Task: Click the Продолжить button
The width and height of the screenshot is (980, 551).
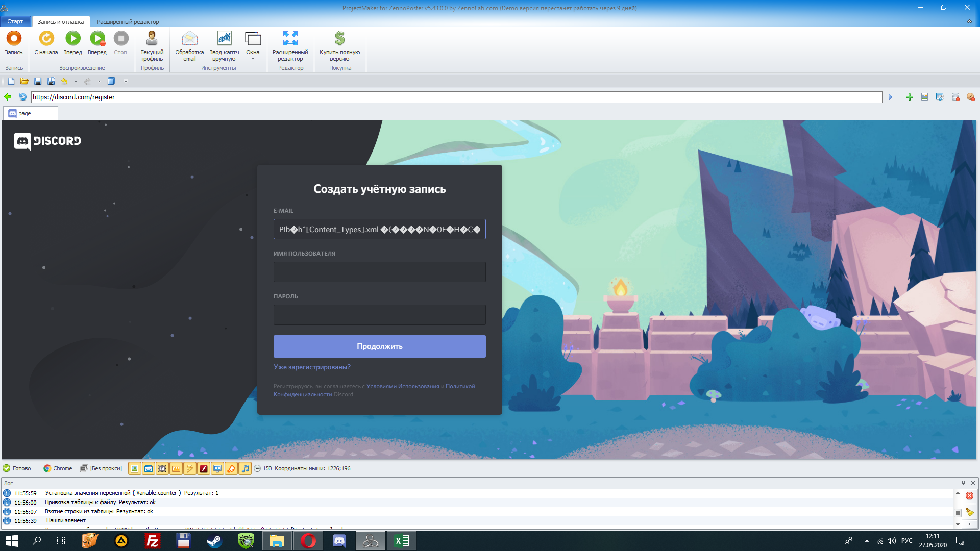Action: [379, 346]
